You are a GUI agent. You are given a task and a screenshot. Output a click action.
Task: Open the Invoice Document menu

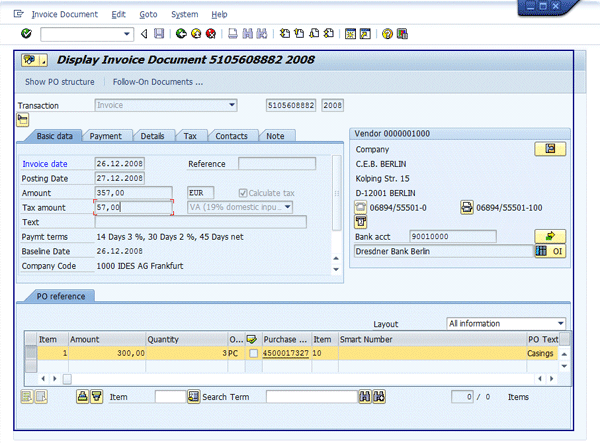[65, 15]
